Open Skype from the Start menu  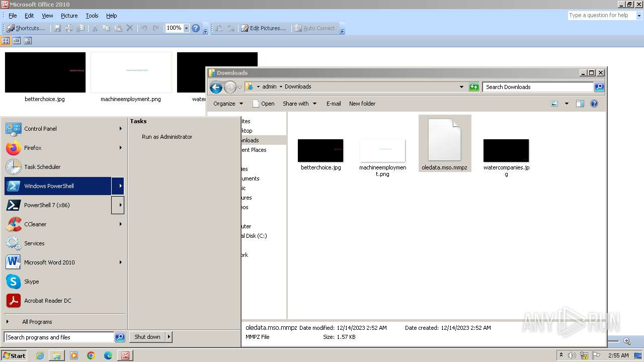point(64,282)
